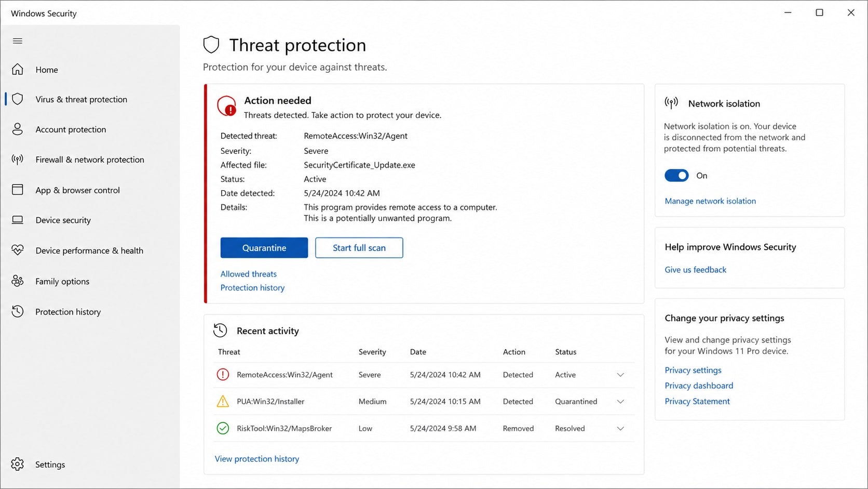Screen dimensions: 868x489
Task: Click the family icon for Family options
Action: click(x=18, y=281)
